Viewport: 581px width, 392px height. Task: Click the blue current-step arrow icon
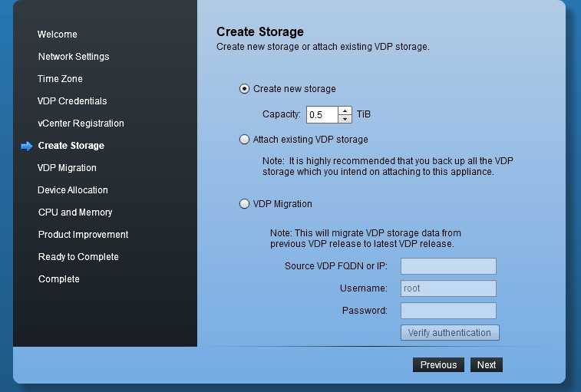click(27, 147)
